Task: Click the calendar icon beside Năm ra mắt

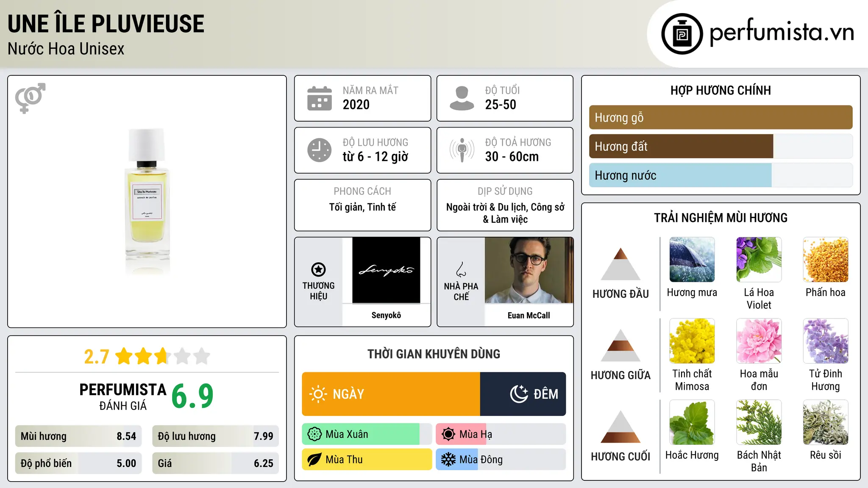Action: point(320,98)
